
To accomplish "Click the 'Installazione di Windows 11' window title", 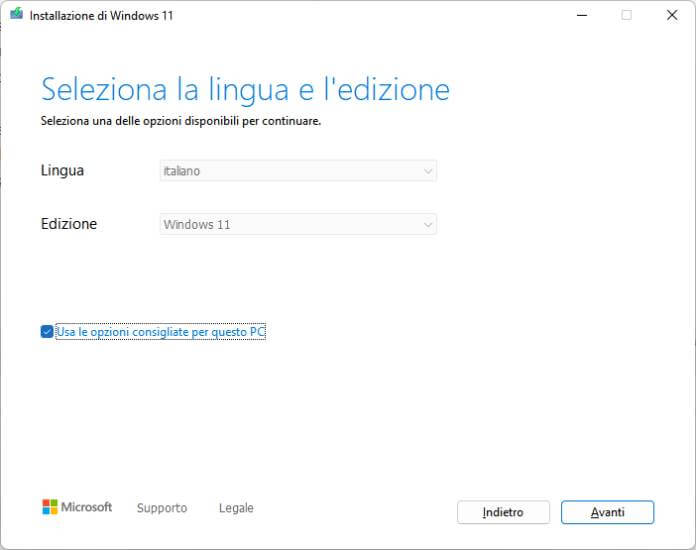I will click(101, 16).
